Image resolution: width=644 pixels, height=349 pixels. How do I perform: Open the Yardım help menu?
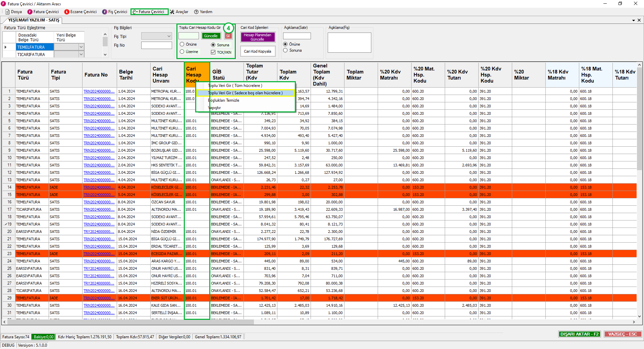pyautogui.click(x=203, y=12)
